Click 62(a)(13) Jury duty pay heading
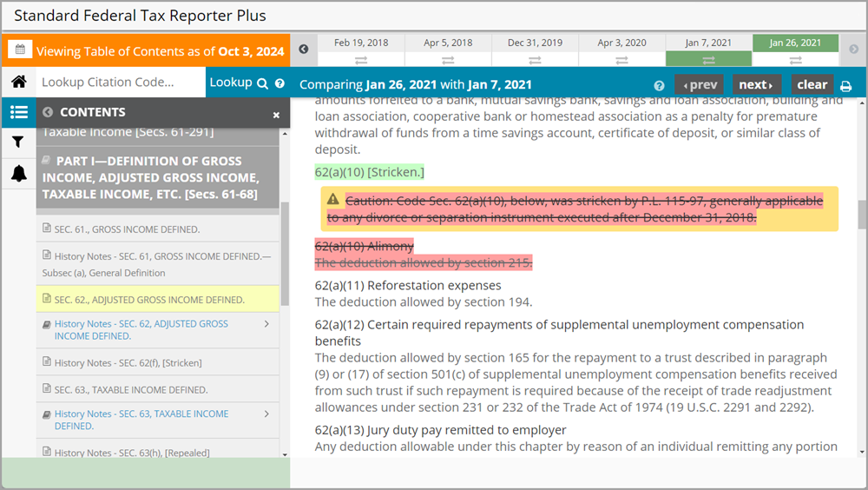This screenshot has width=868, height=490. tap(441, 430)
